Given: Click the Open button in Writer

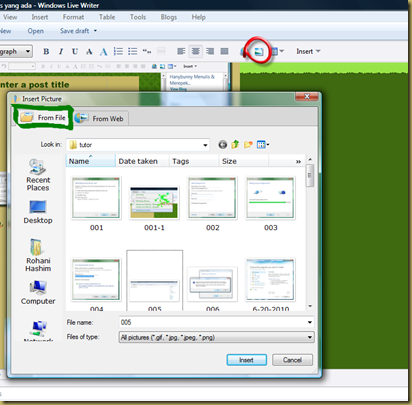Looking at the screenshot, I should click(x=36, y=31).
